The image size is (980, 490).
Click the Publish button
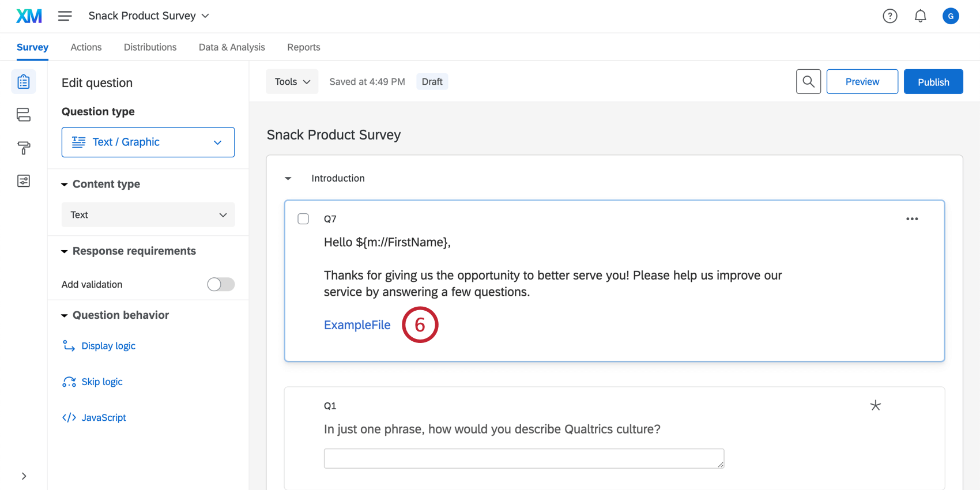[x=933, y=82]
